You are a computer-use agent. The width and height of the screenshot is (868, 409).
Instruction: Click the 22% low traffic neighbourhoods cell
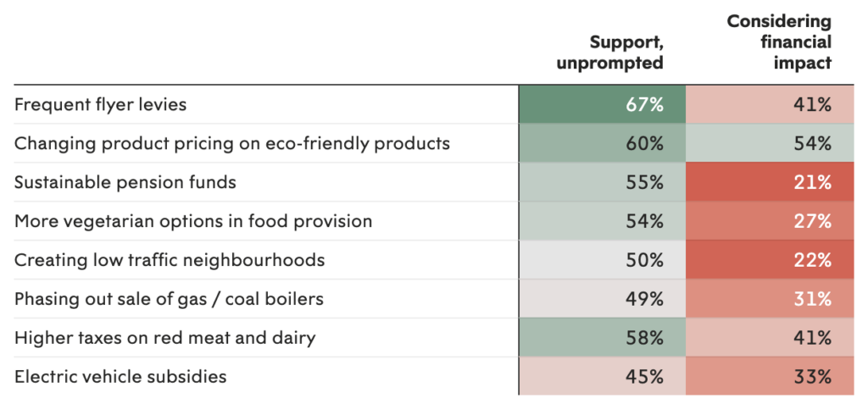point(768,260)
